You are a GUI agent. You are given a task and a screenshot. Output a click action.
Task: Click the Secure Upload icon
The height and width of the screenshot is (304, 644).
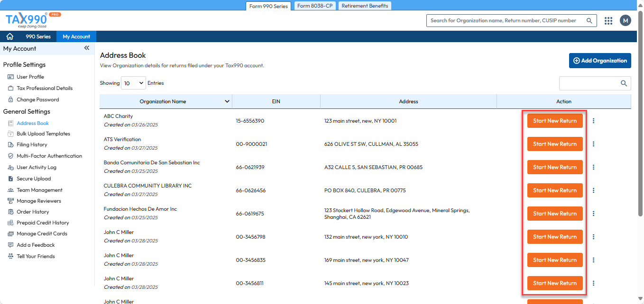[10, 179]
